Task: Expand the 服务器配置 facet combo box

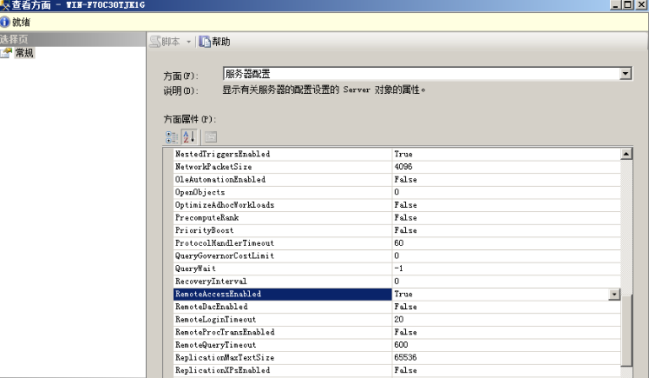Action: point(626,74)
